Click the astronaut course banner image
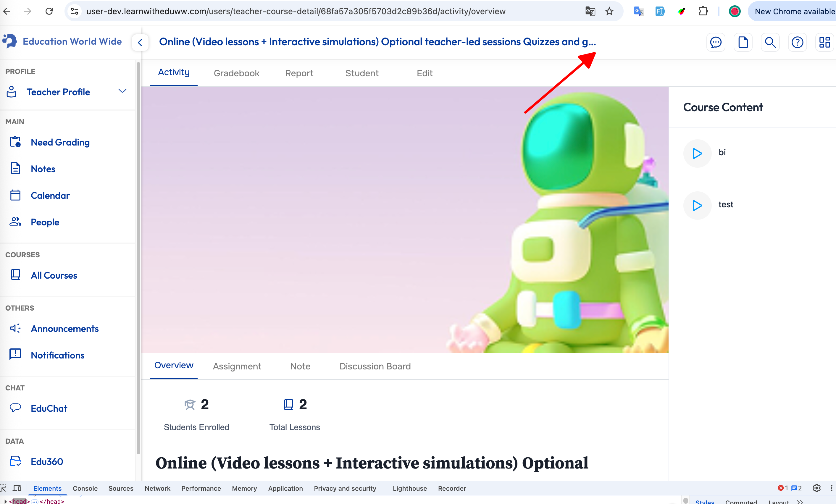The height and width of the screenshot is (504, 836). point(404,219)
